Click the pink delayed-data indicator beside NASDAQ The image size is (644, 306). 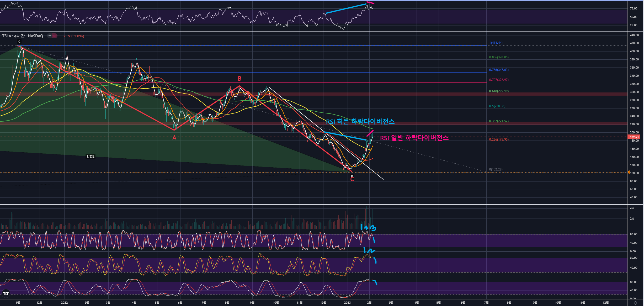tap(55, 36)
